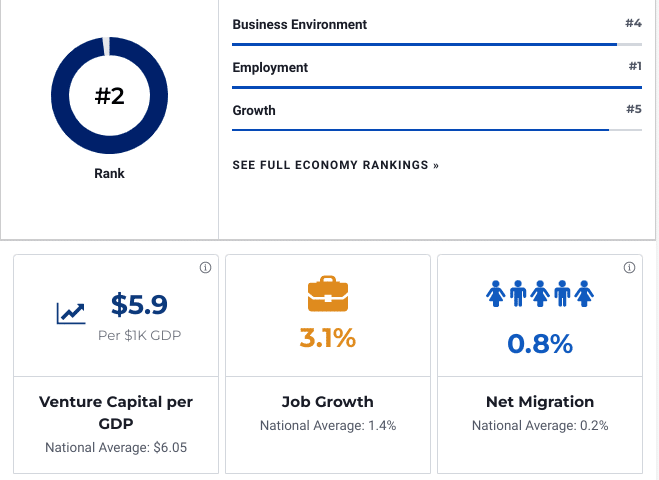The image size is (659, 480).
Task: Click the Rank label under the chart
Action: click(109, 173)
